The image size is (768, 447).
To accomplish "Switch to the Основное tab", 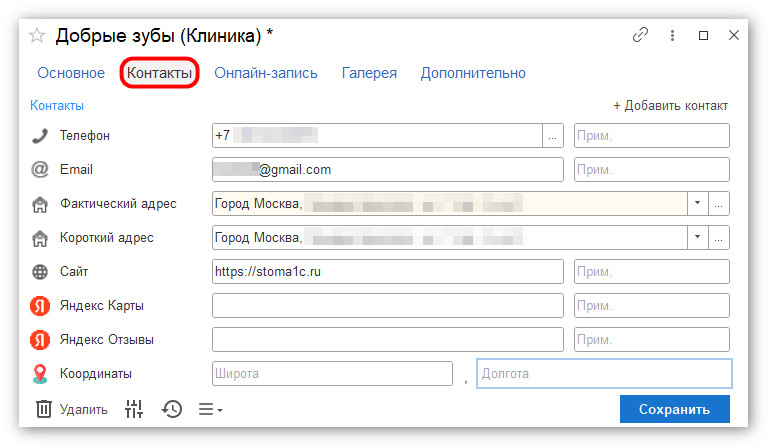I will point(71,73).
